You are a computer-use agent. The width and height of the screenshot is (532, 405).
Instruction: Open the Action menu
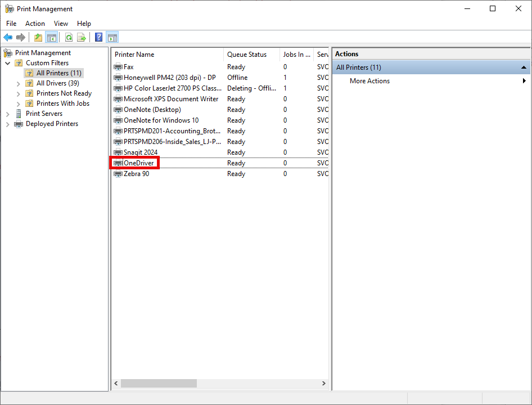(x=35, y=24)
